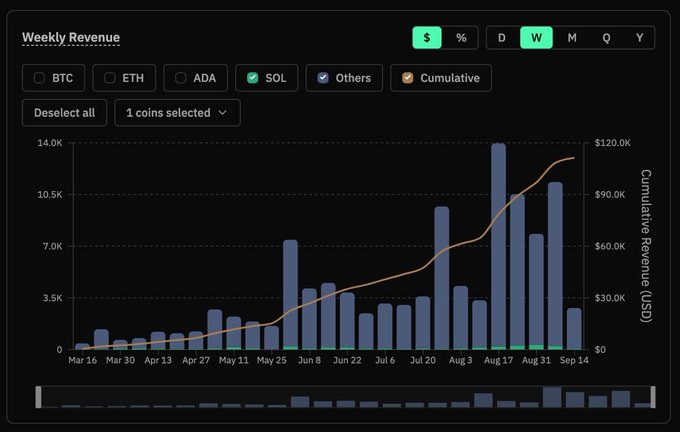Click right handle of range slider
The image size is (680, 432).
click(653, 397)
